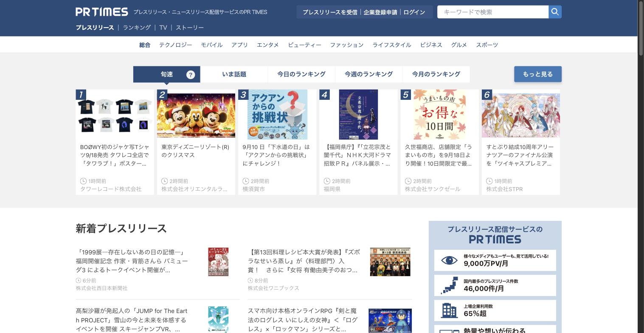Screen dimensions: 644x333
Task: Open the アクアンからの挑戦状 thumbnail
Action: (x=277, y=115)
